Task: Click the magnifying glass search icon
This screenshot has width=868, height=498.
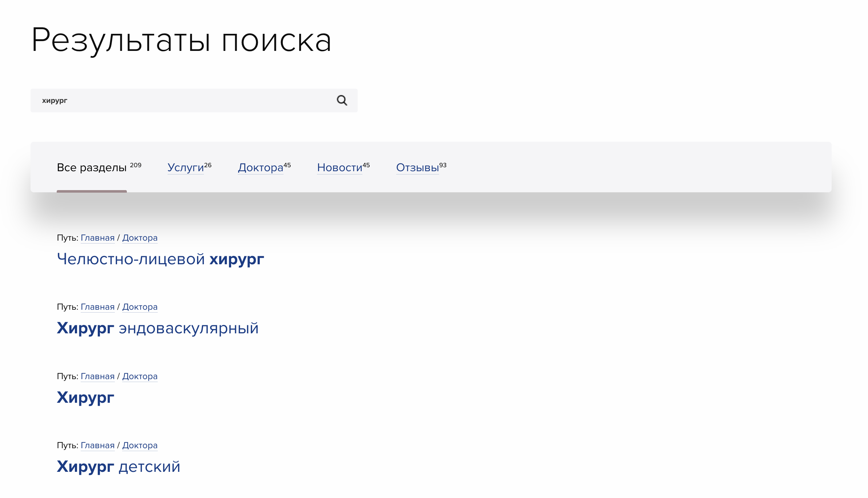Action: pyautogui.click(x=341, y=100)
